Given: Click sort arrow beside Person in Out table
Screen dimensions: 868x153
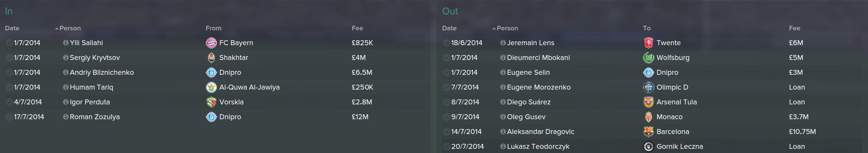Looking at the screenshot, I should click(x=494, y=28).
